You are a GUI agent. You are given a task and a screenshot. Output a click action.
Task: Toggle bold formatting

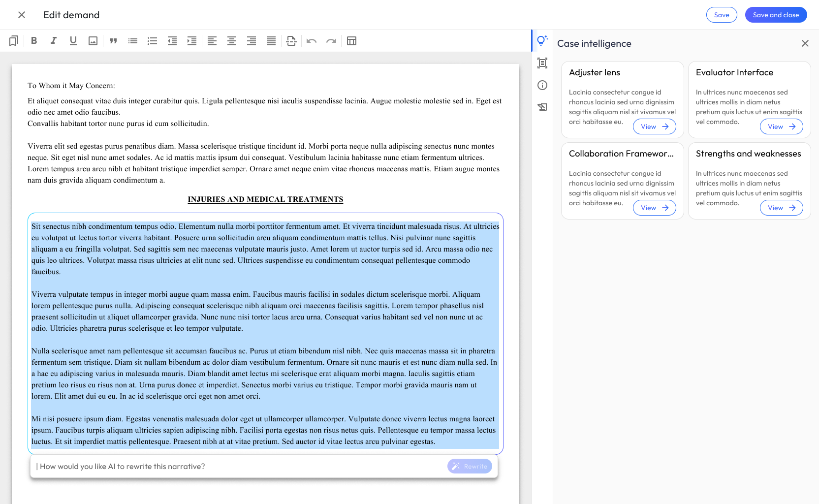pyautogui.click(x=34, y=41)
